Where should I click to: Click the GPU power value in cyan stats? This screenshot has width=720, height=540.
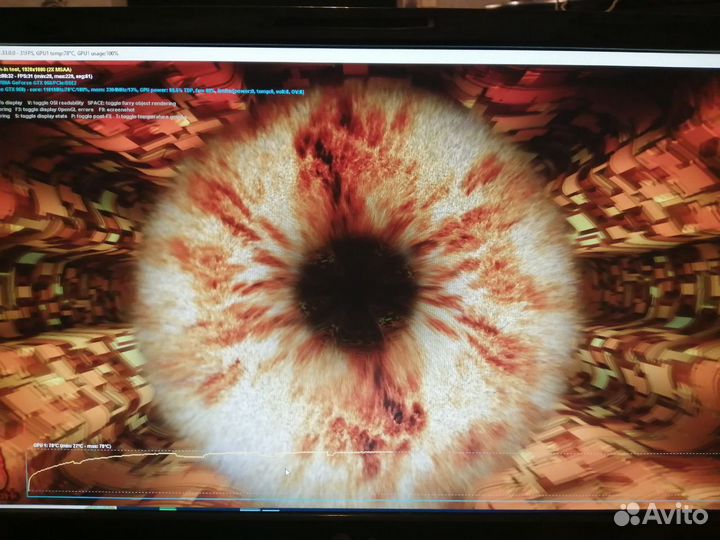(x=177, y=92)
